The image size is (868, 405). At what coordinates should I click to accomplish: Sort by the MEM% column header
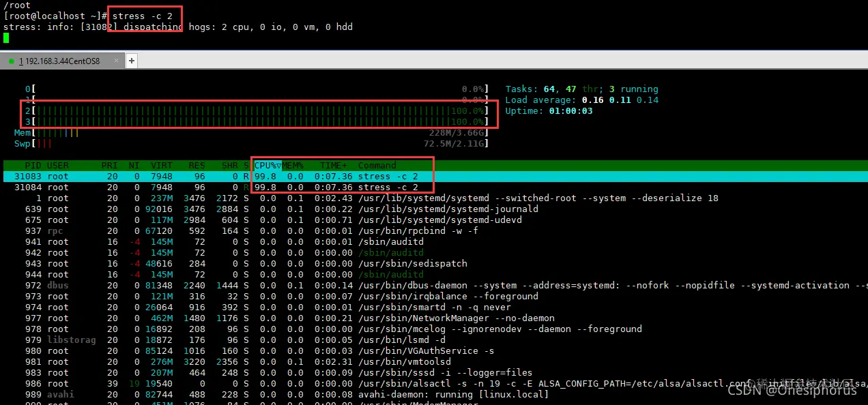293,165
